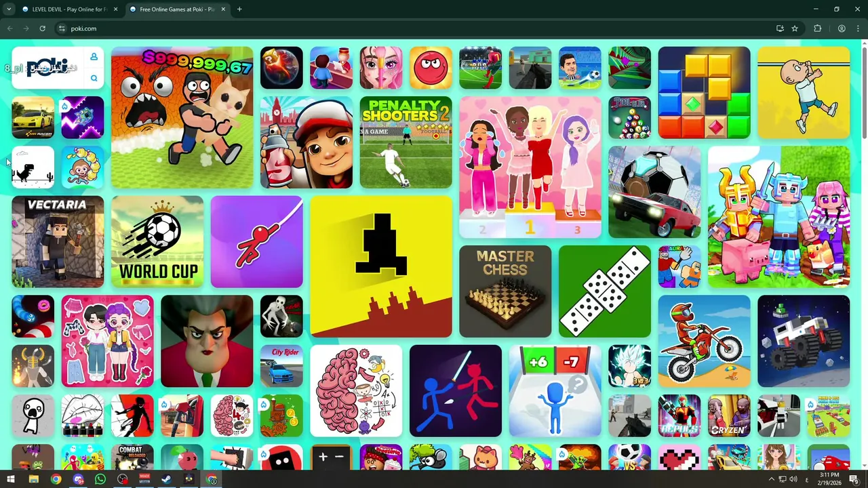Open the red stickman hook game
Screen dimensions: 868x488
click(257, 242)
